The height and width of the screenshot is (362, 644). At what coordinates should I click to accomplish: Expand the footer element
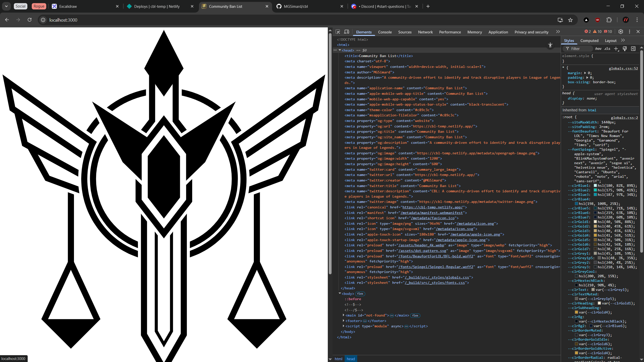tap(343, 321)
